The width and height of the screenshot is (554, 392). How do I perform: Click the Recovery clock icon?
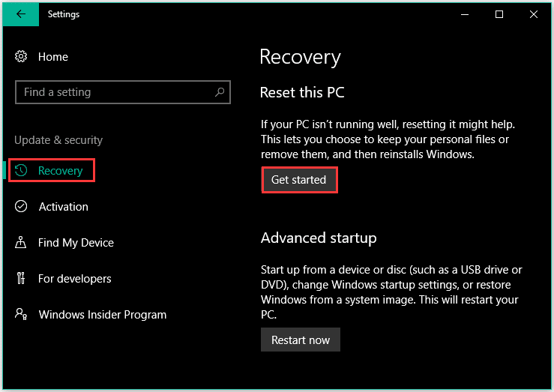click(21, 171)
